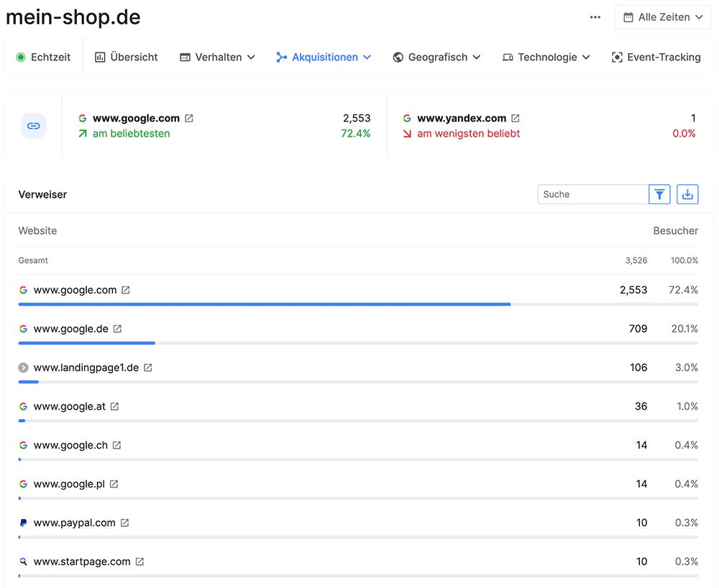The image size is (719, 588).
Task: Open the Alle Zeiten time range selector
Action: point(662,17)
